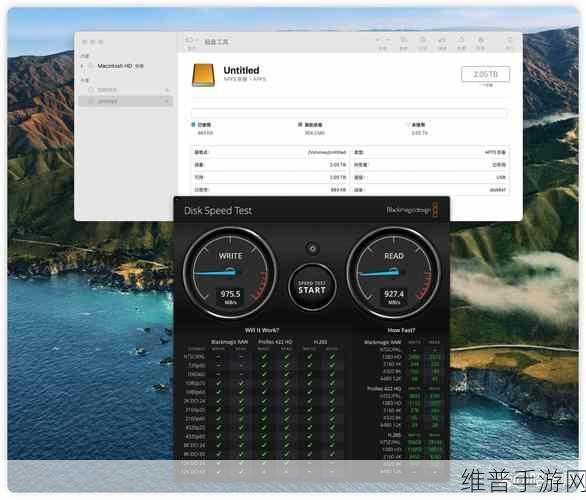This screenshot has height=500, width=586.
Task: Expand the Macintosh HD disclosure arrow
Action: [x=82, y=66]
